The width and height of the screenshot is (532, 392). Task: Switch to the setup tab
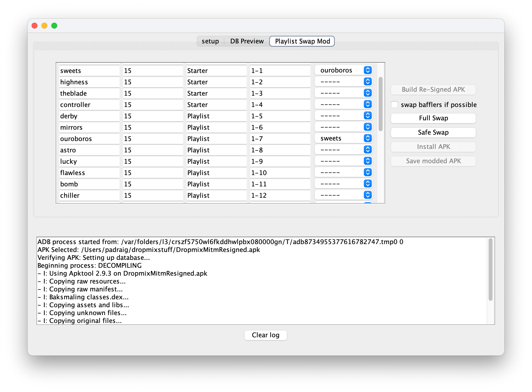(x=210, y=41)
